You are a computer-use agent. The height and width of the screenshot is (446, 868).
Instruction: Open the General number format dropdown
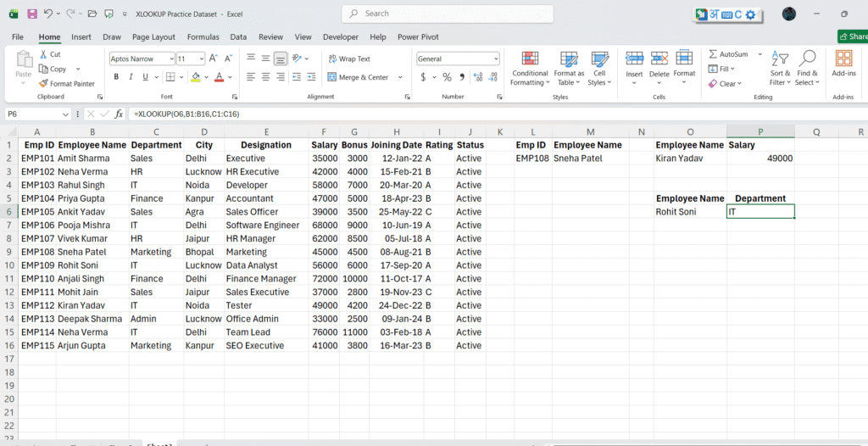(x=495, y=59)
